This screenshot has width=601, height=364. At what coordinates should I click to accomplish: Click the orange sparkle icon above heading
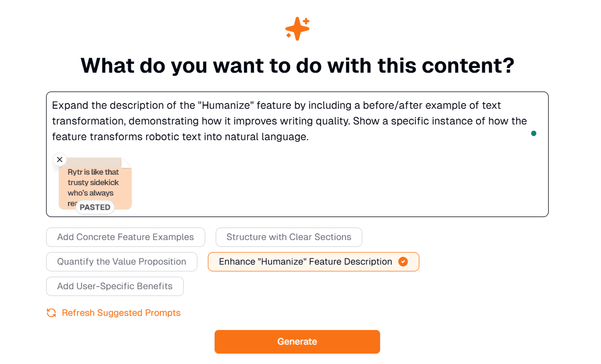click(297, 29)
